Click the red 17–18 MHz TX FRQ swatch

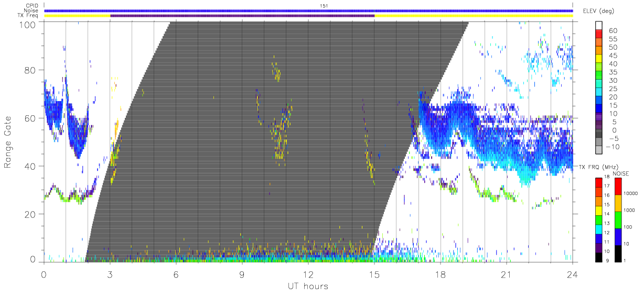[x=599, y=183]
